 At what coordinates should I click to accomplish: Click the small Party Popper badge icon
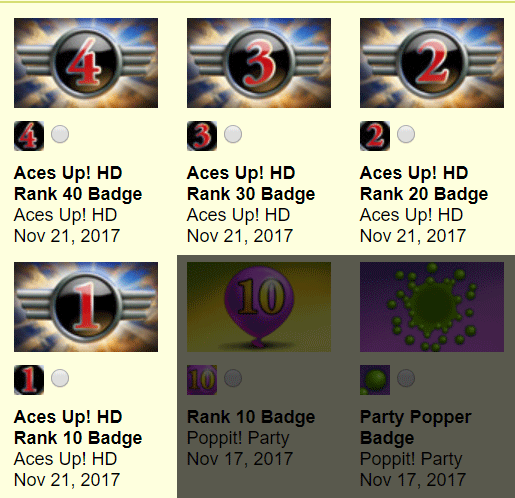pos(375,380)
